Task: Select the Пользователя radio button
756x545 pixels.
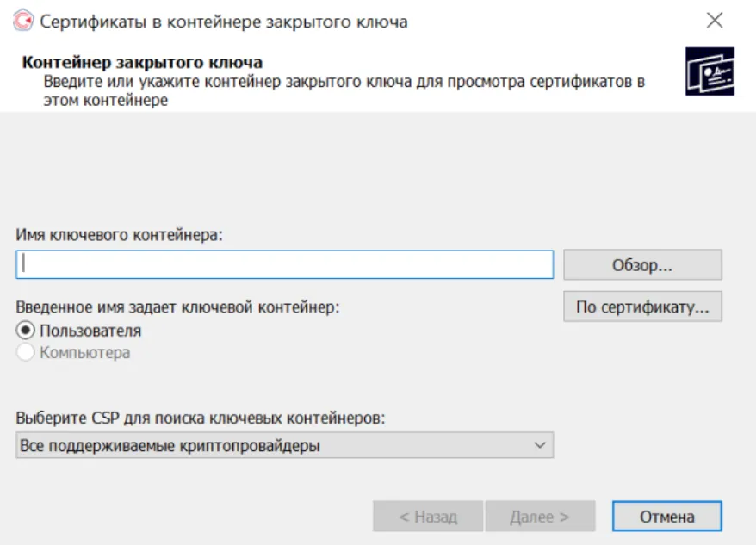Action: coord(26,331)
